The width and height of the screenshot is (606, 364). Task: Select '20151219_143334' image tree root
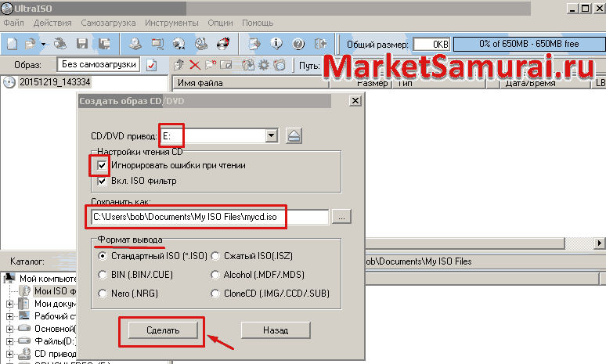pyautogui.click(x=55, y=82)
